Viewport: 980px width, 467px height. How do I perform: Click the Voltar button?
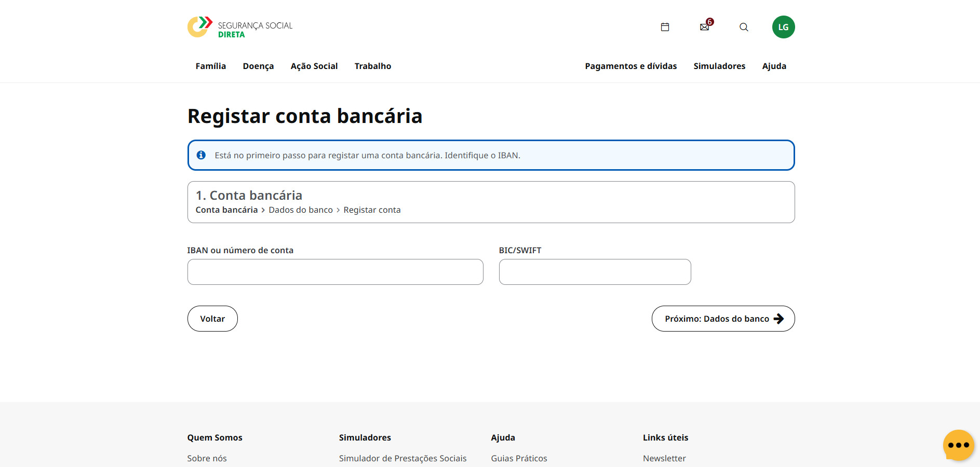tap(212, 319)
